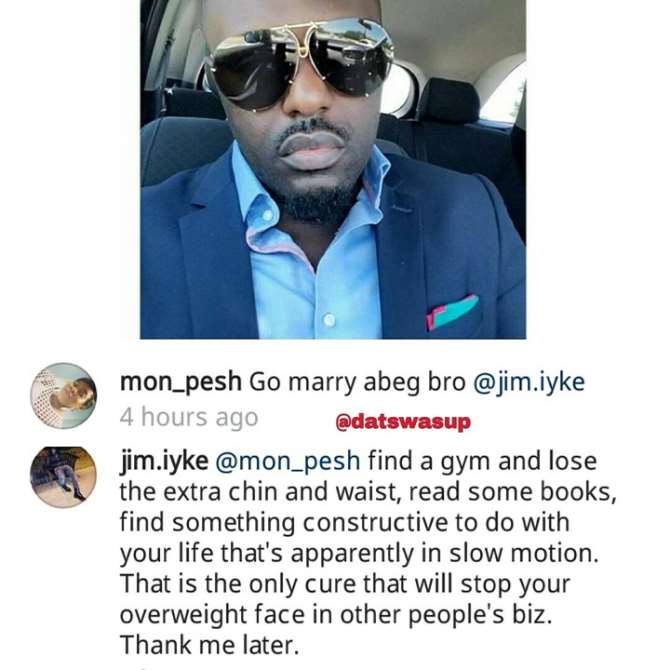
Task: Tap the bold jim.iyke username in reply
Action: [164, 462]
